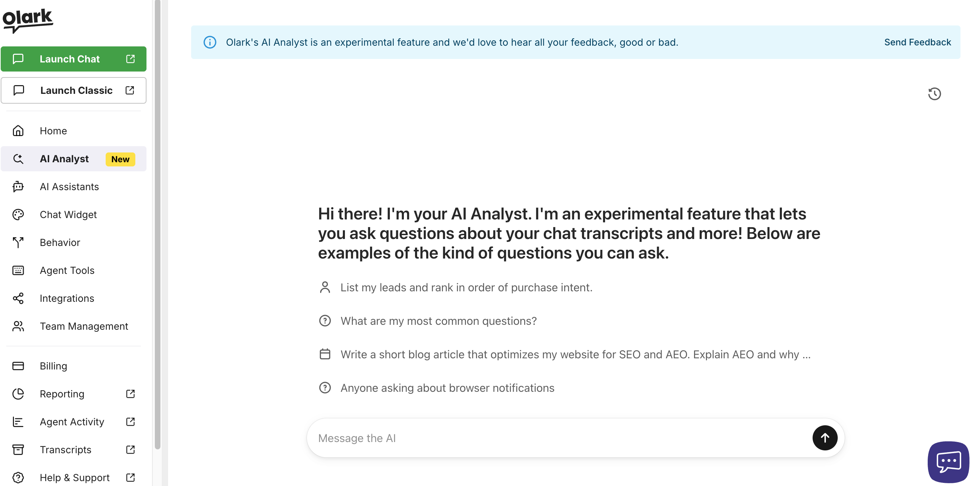The height and width of the screenshot is (486, 980).
Task: Click the Team Management people icon
Action: click(18, 326)
